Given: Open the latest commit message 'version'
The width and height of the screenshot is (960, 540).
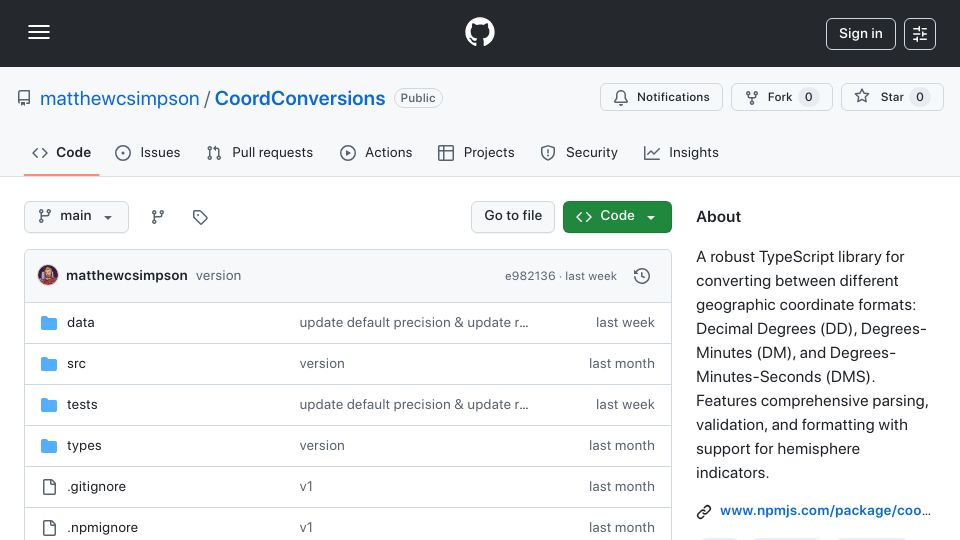Looking at the screenshot, I should coord(219,276).
